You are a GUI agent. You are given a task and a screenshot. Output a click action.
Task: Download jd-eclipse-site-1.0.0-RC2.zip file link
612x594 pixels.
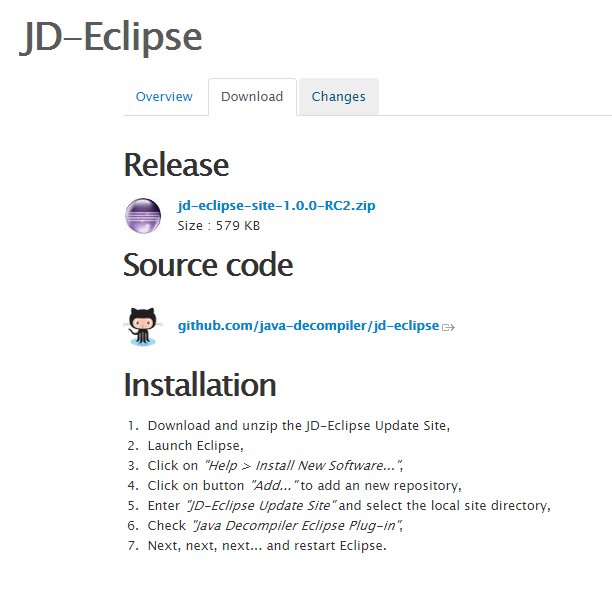[276, 205]
